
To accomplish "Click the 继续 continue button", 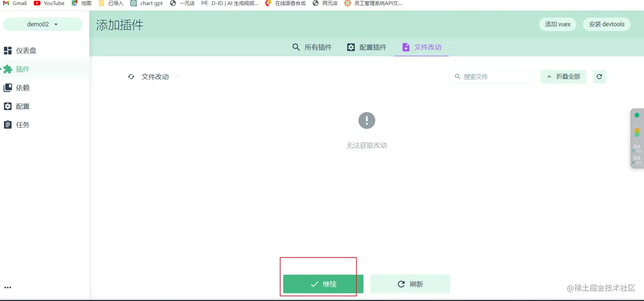I will pyautogui.click(x=323, y=284).
